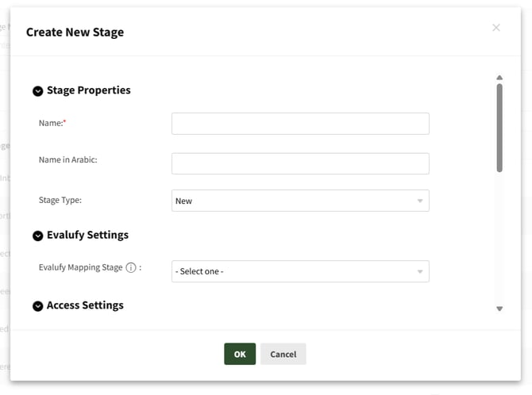Close the Create New Stage dialog
This screenshot has width=532, height=395.
(x=496, y=28)
